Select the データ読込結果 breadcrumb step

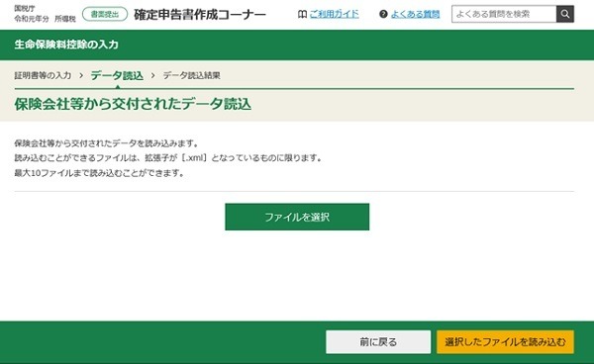(191, 75)
